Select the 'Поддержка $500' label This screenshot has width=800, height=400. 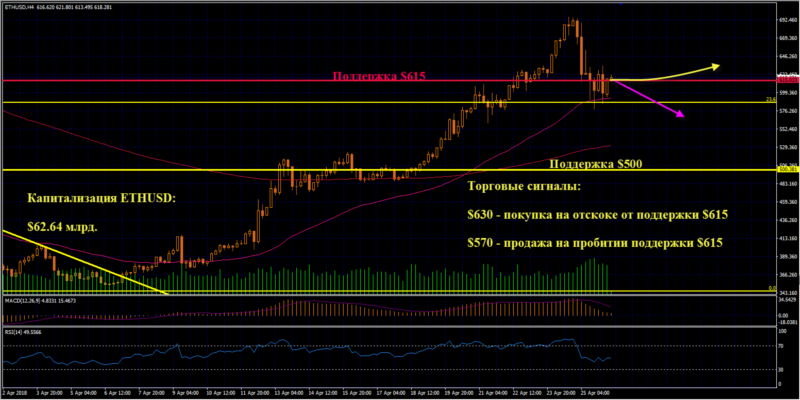click(x=595, y=164)
